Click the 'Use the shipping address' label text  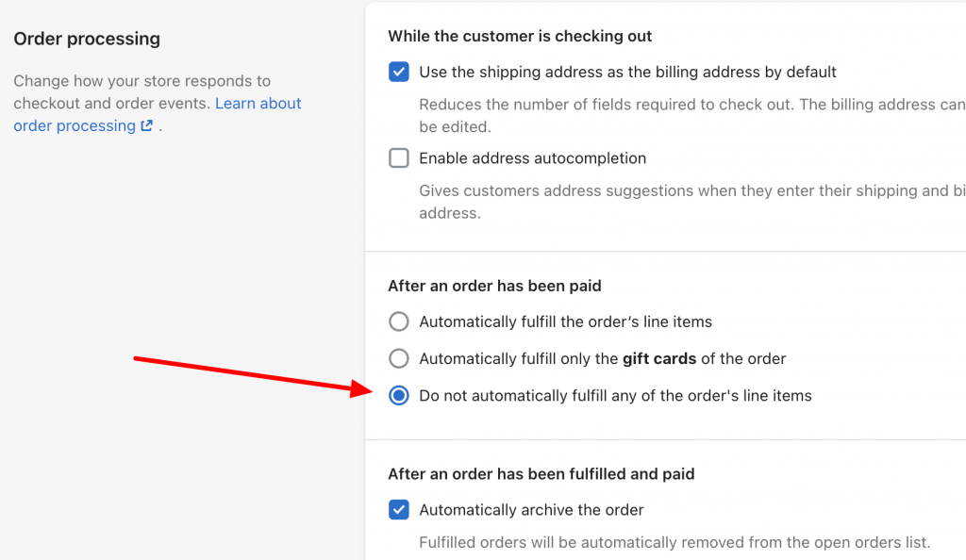627,72
